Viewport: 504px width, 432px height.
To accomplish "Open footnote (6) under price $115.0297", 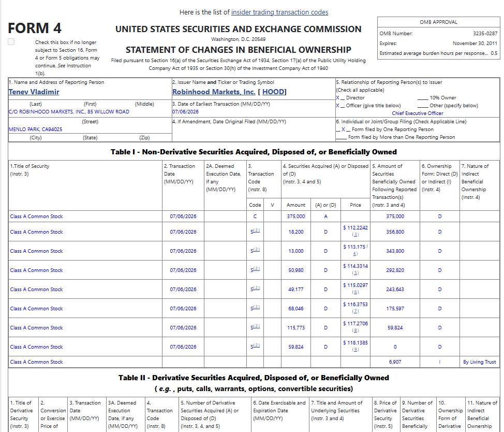I will [355, 292].
